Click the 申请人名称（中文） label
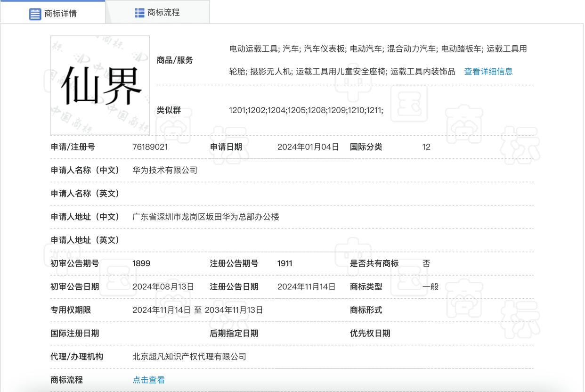This screenshot has height=392, width=585. (x=85, y=170)
